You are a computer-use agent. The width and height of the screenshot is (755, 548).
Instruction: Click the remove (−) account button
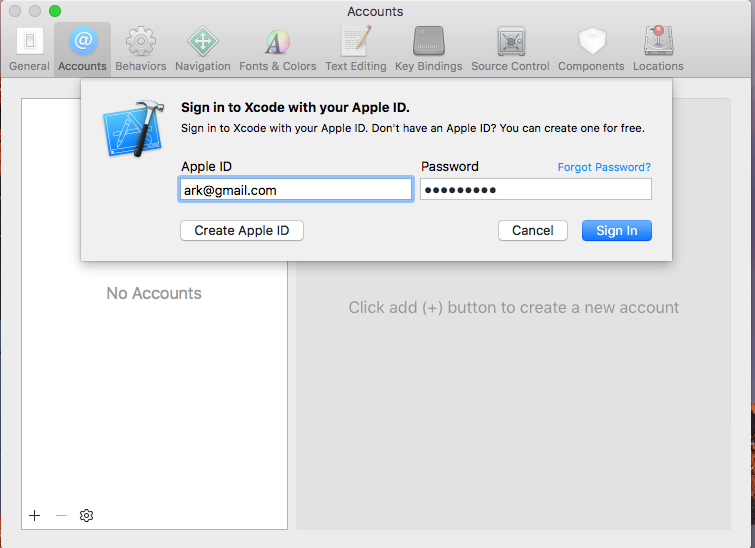click(x=61, y=515)
